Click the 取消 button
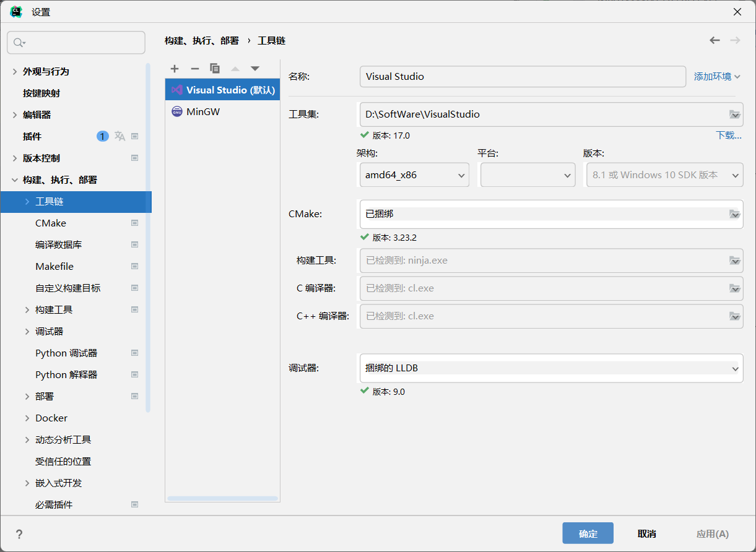This screenshot has height=552, width=756. click(646, 533)
